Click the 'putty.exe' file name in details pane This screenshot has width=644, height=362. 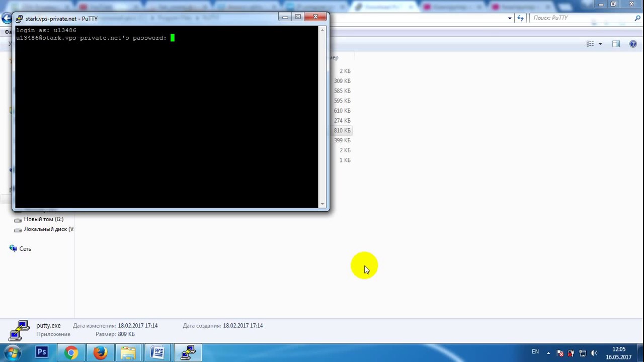click(48, 326)
